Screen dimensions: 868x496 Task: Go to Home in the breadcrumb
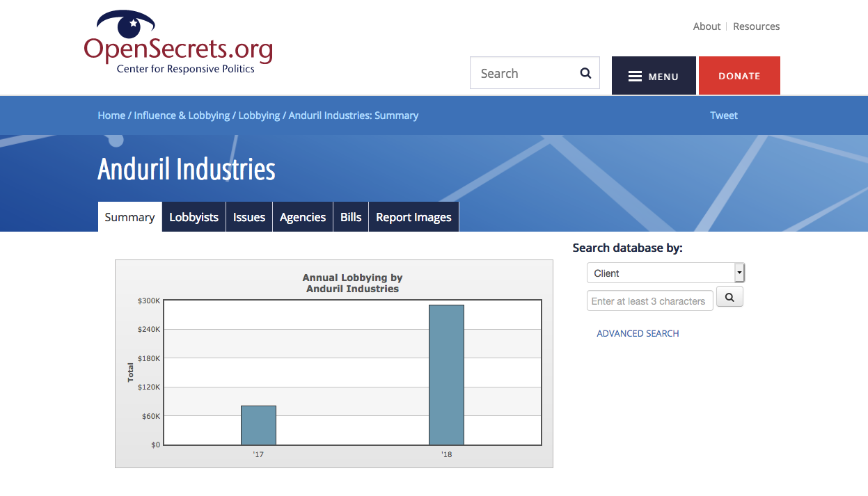[111, 115]
